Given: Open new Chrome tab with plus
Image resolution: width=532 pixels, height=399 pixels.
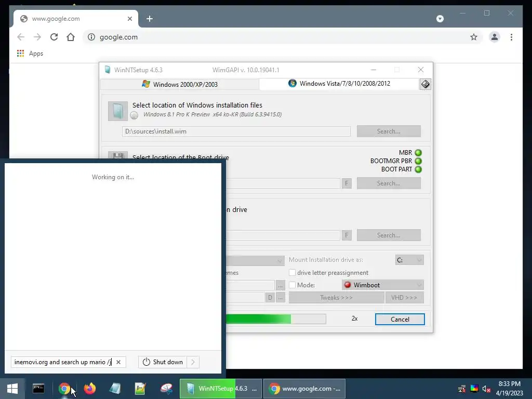Looking at the screenshot, I should (149, 19).
